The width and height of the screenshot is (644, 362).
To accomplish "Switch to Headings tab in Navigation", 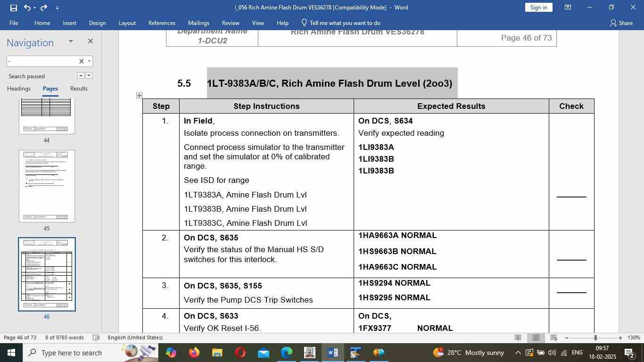I will coord(19,89).
